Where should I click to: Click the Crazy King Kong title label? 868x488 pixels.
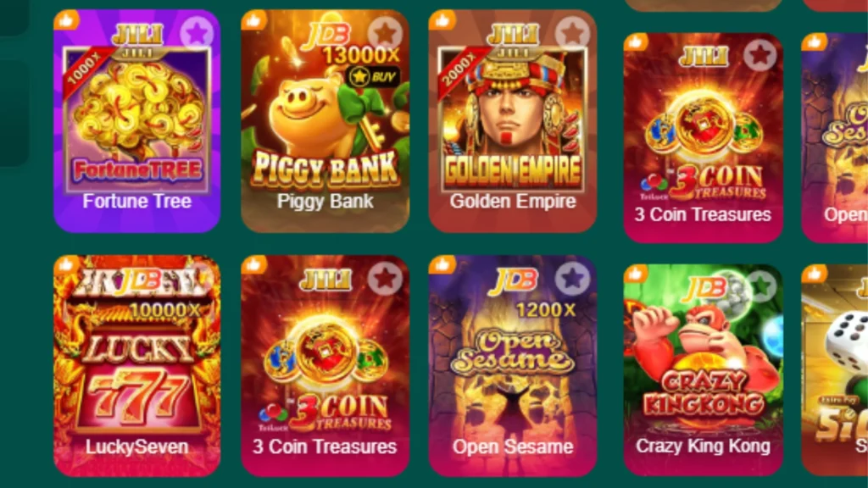[703, 446]
